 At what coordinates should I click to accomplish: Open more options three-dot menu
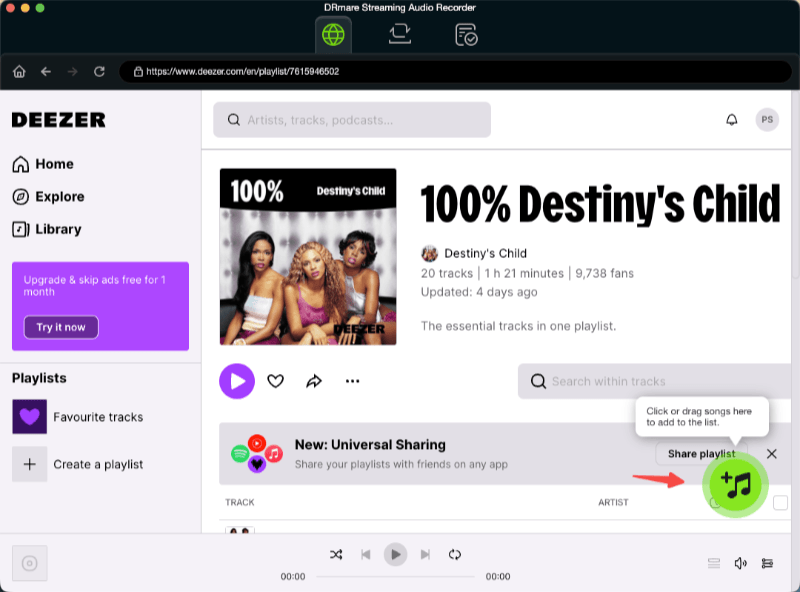tap(352, 381)
